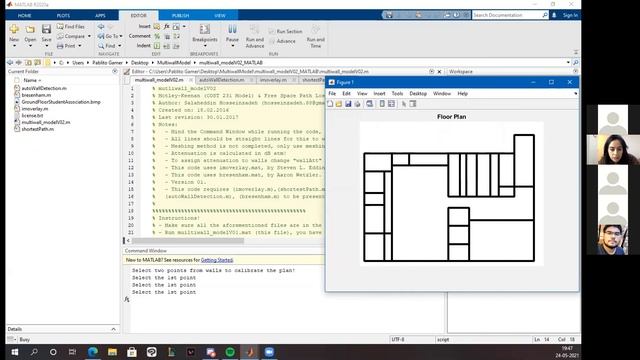Open the Compare dropdown arrow

[89, 36]
